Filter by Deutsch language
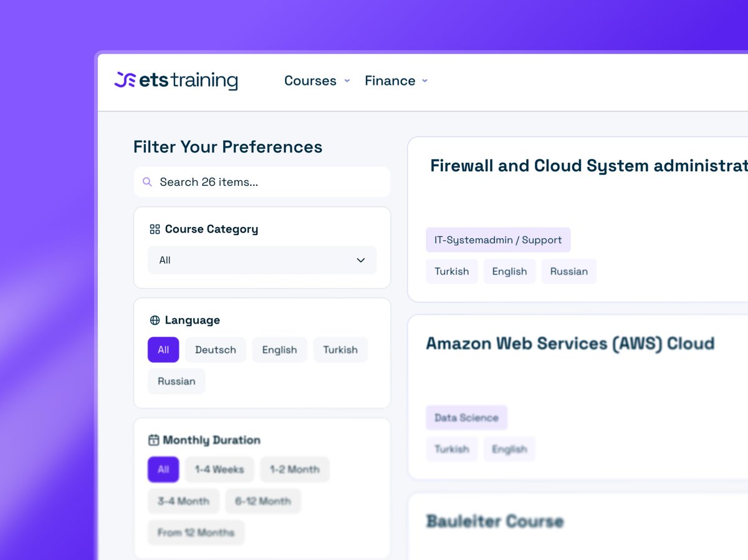 click(x=216, y=350)
